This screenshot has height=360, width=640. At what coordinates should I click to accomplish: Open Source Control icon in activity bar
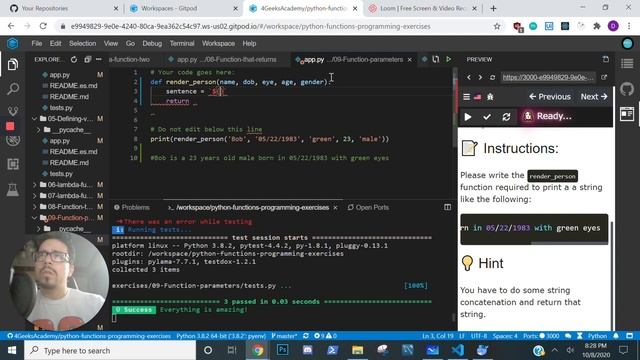13,110
